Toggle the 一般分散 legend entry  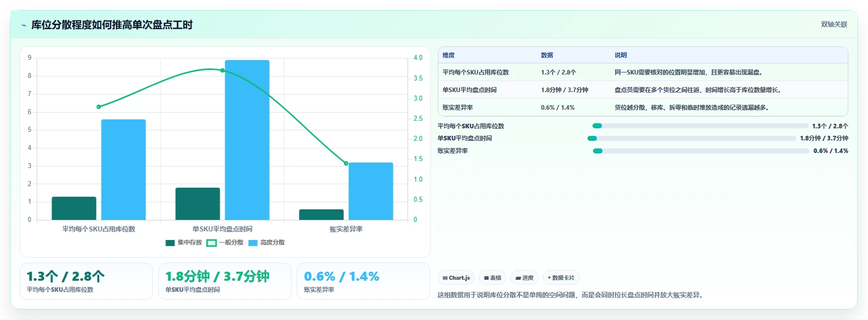[225, 243]
